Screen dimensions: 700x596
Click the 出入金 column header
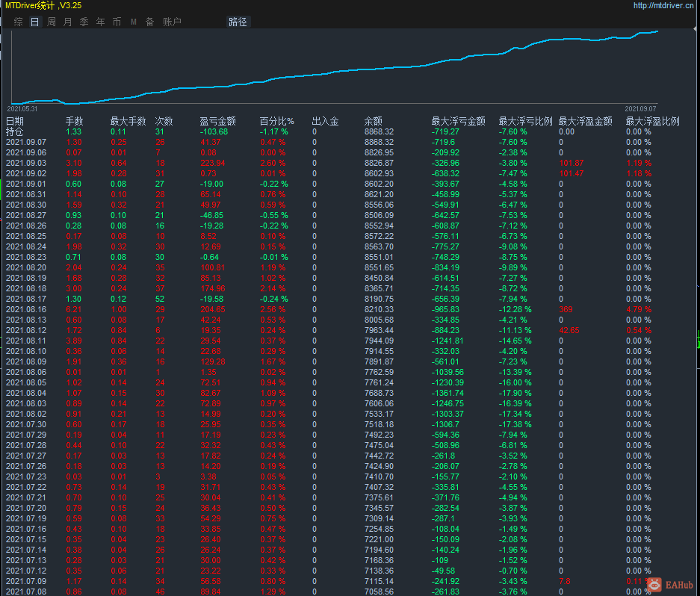click(326, 121)
